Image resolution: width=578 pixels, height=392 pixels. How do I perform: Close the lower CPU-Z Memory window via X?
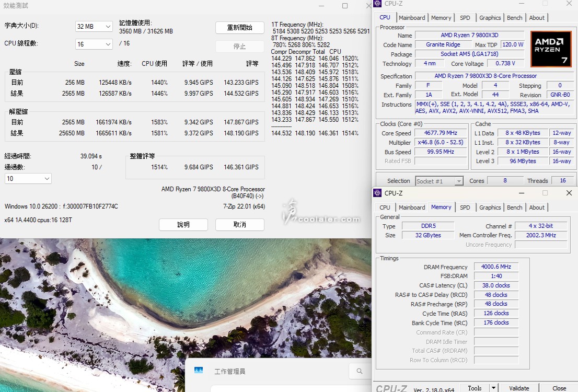(569, 193)
